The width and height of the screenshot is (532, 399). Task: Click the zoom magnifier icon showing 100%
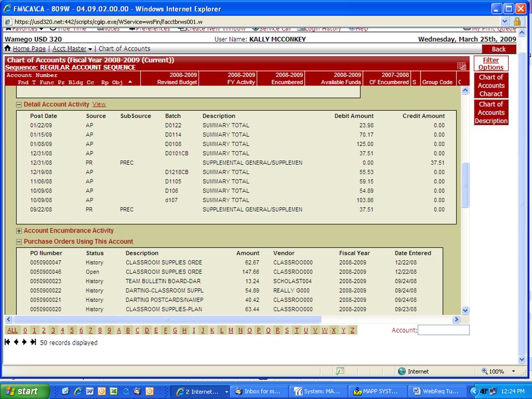pos(484,371)
